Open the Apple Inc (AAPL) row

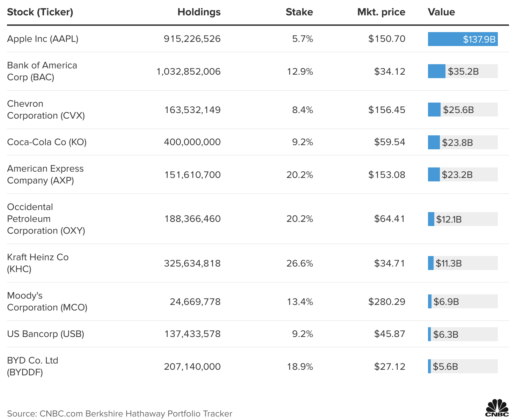click(43, 39)
